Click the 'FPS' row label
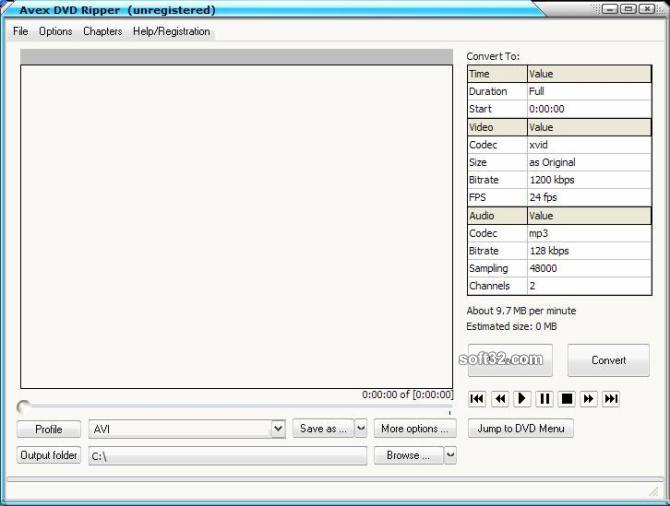The height and width of the screenshot is (506, 670). (497, 197)
